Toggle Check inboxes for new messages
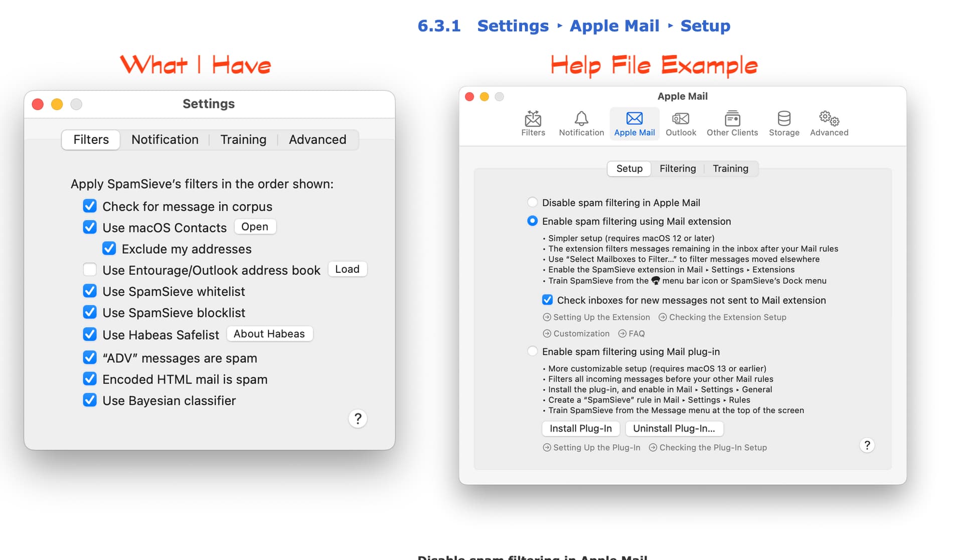Image resolution: width=963 pixels, height=560 pixels. [x=547, y=300]
